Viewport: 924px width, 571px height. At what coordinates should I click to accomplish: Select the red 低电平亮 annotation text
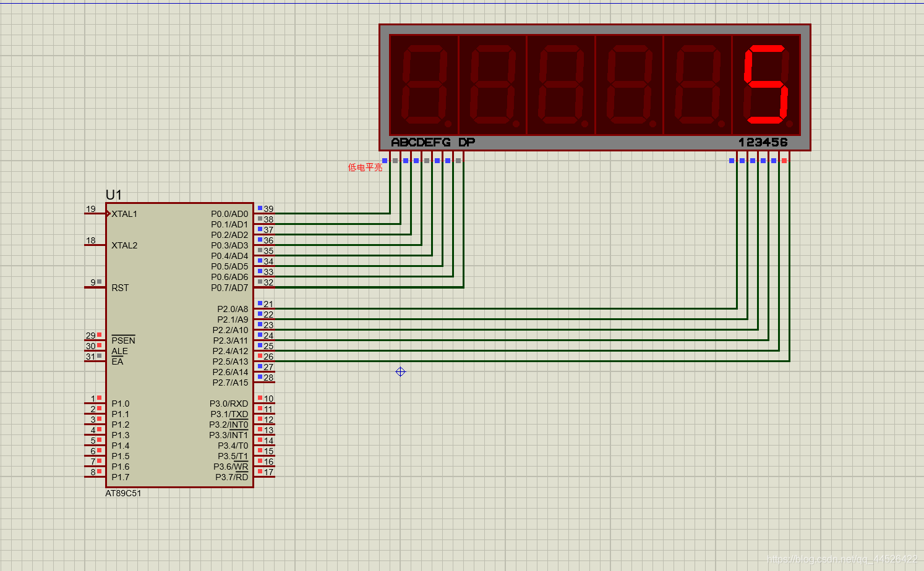pos(365,167)
